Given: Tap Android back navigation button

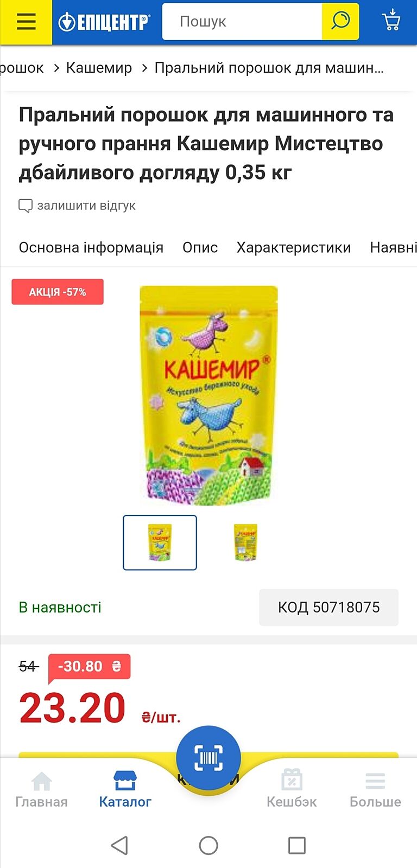Looking at the screenshot, I should 119,845.
